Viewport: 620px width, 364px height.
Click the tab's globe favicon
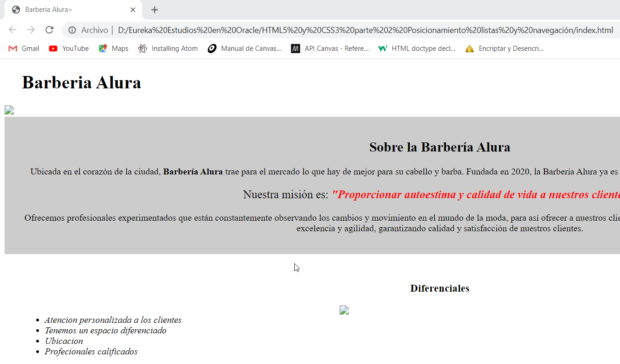16,10
